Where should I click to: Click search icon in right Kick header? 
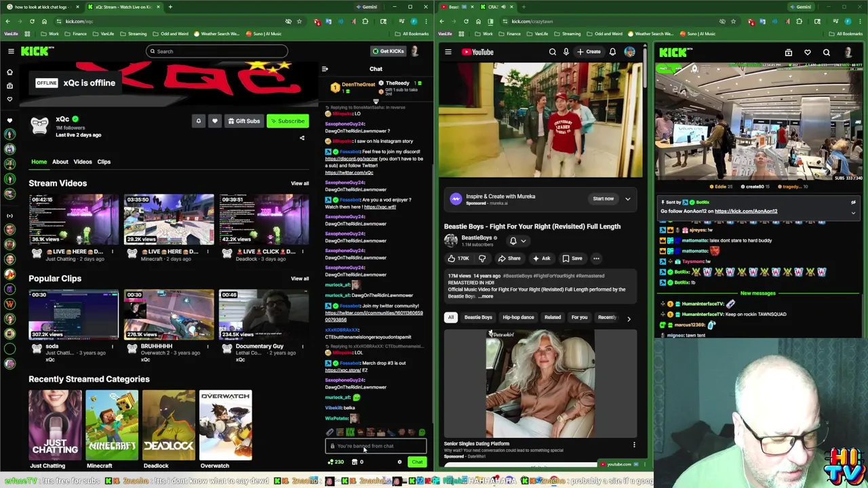click(827, 52)
